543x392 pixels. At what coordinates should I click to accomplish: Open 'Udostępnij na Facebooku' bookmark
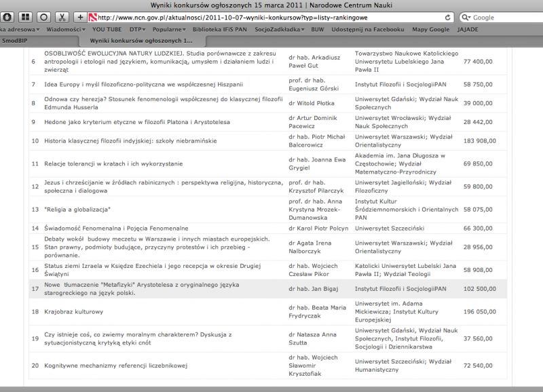(x=368, y=29)
